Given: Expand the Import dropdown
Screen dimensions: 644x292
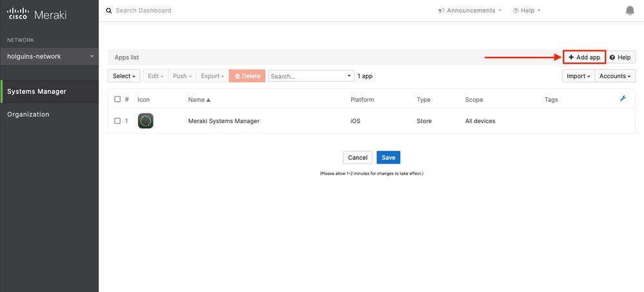Looking at the screenshot, I should 578,76.
